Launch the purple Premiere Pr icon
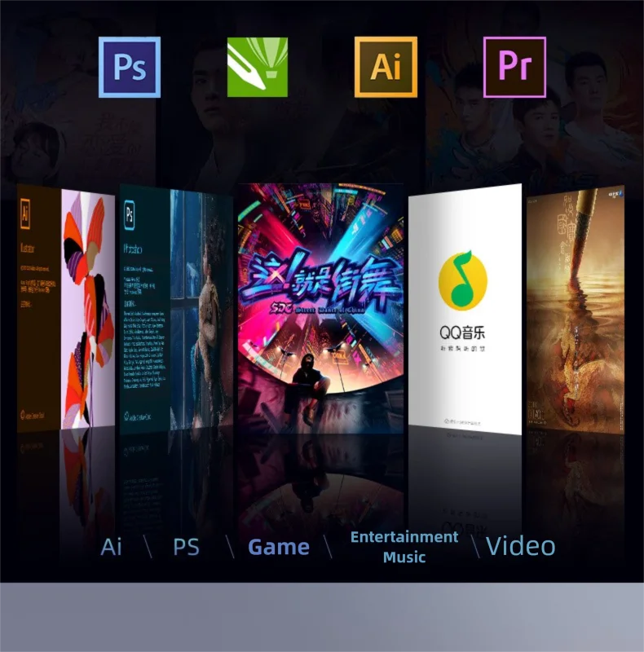644x652 pixels. 514,67
